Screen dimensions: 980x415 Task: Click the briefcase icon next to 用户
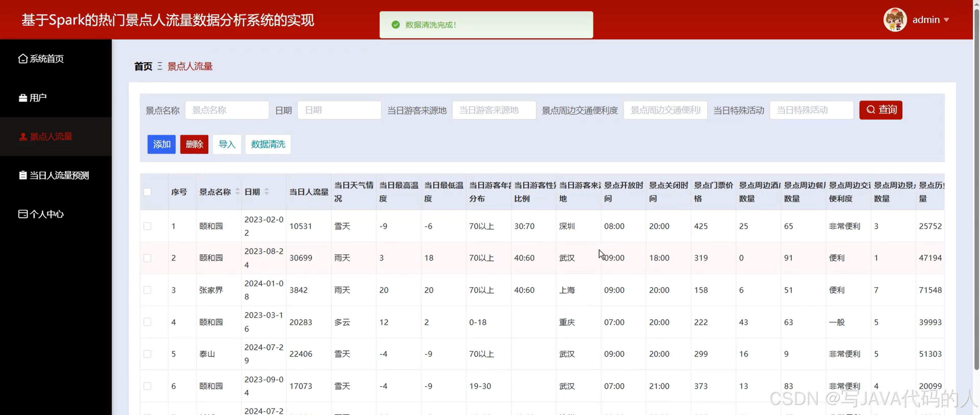point(23,98)
